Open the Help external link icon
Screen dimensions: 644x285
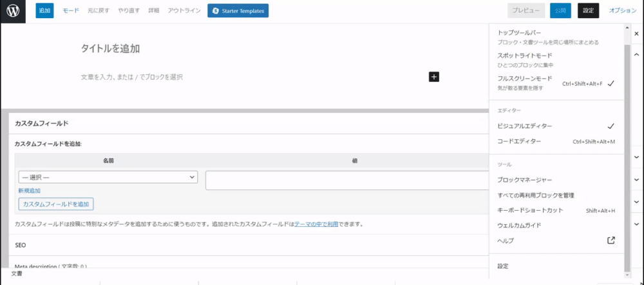coord(611,240)
